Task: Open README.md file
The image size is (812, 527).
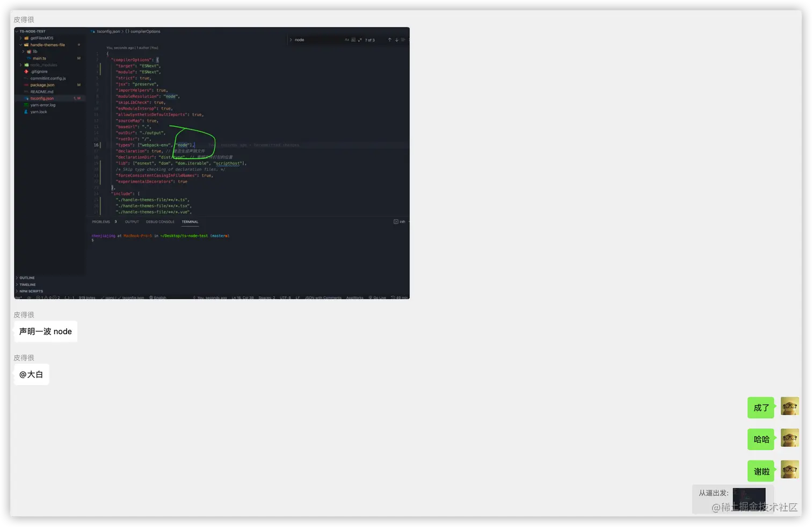Action: pos(41,92)
